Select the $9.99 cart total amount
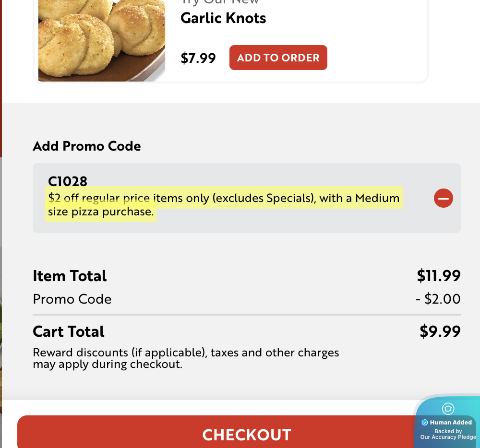 coord(440,331)
